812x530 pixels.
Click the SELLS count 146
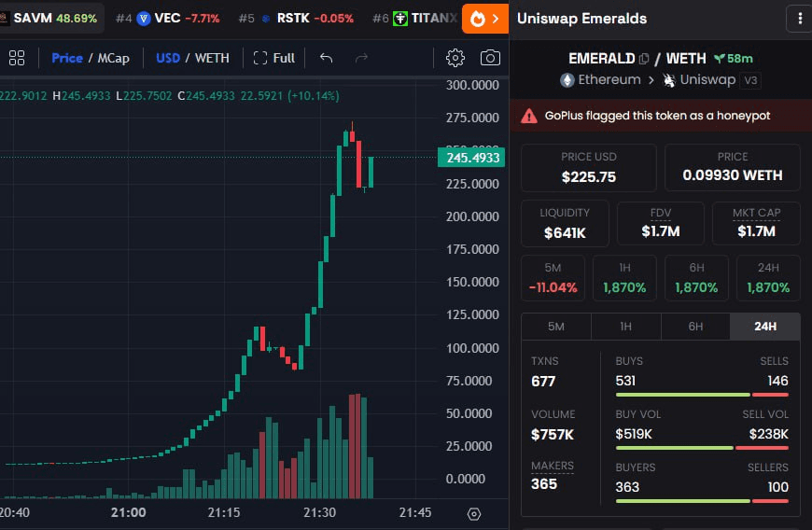coord(777,381)
